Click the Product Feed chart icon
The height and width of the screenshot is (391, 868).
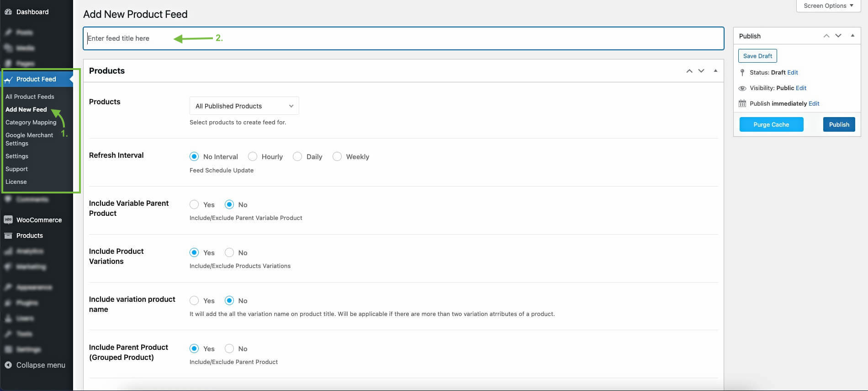click(8, 80)
